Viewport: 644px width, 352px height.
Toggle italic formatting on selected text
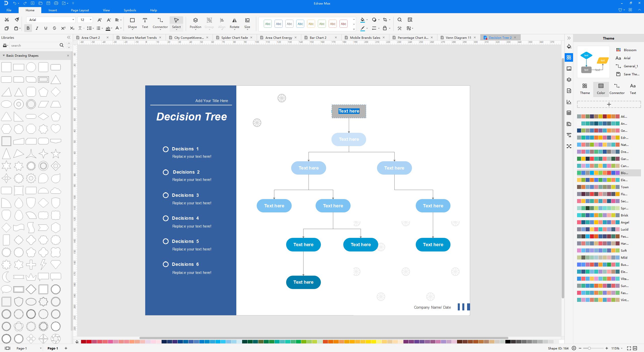pos(37,28)
